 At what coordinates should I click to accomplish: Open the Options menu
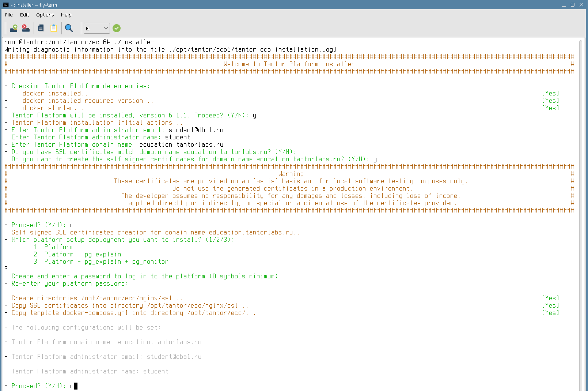[x=45, y=15]
